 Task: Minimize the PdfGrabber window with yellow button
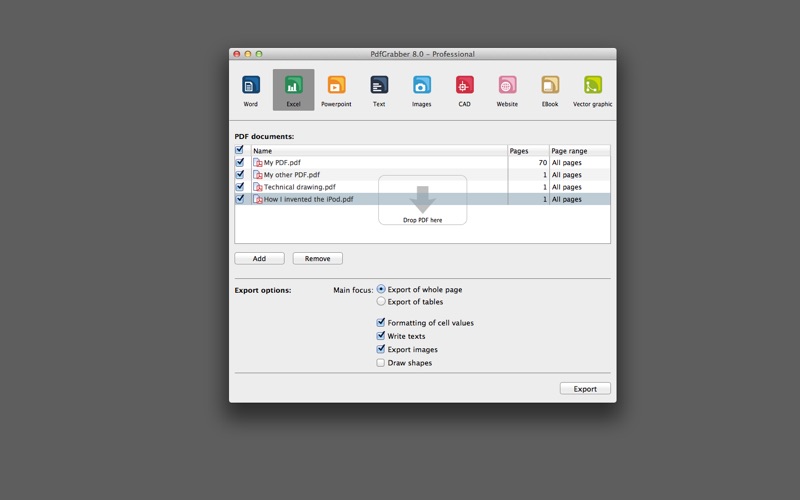[248, 54]
